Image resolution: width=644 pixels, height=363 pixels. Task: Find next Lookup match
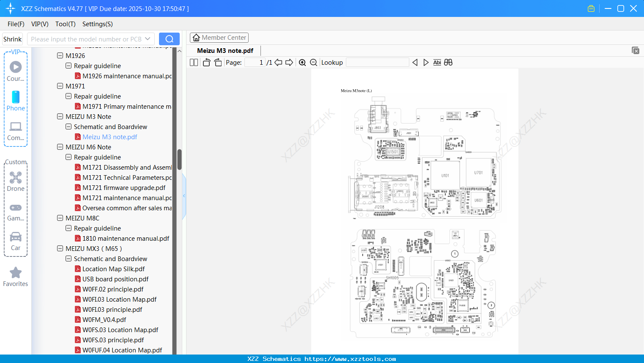point(426,63)
